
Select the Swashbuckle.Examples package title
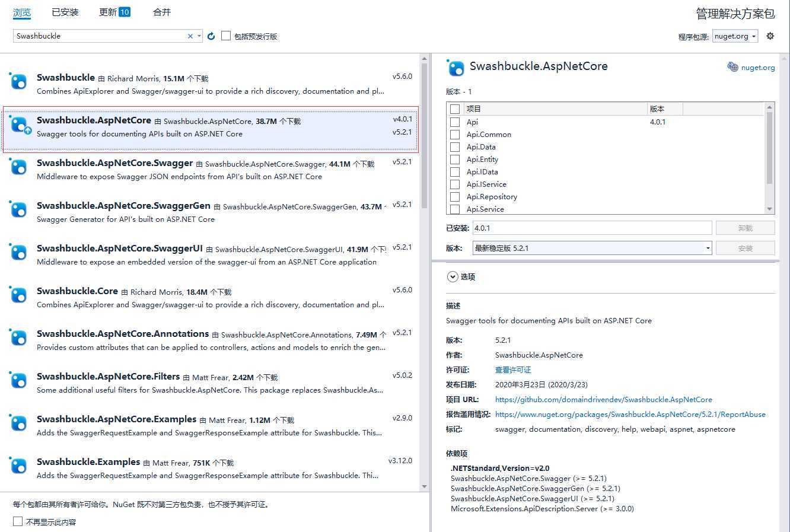[x=88, y=461]
